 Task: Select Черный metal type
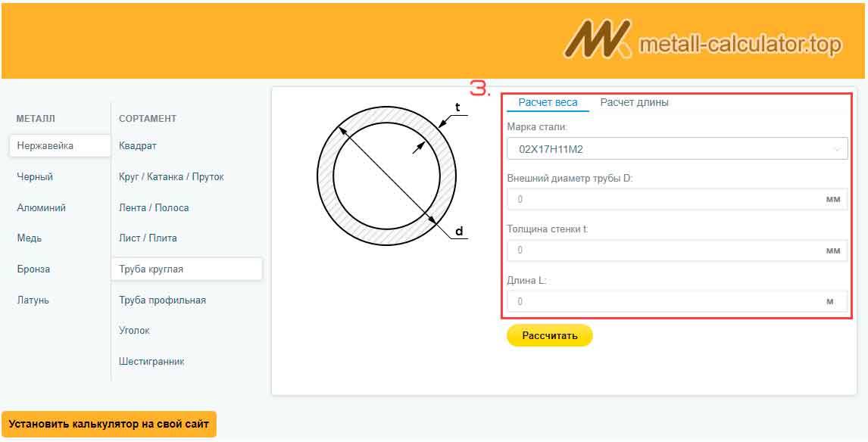click(x=35, y=177)
